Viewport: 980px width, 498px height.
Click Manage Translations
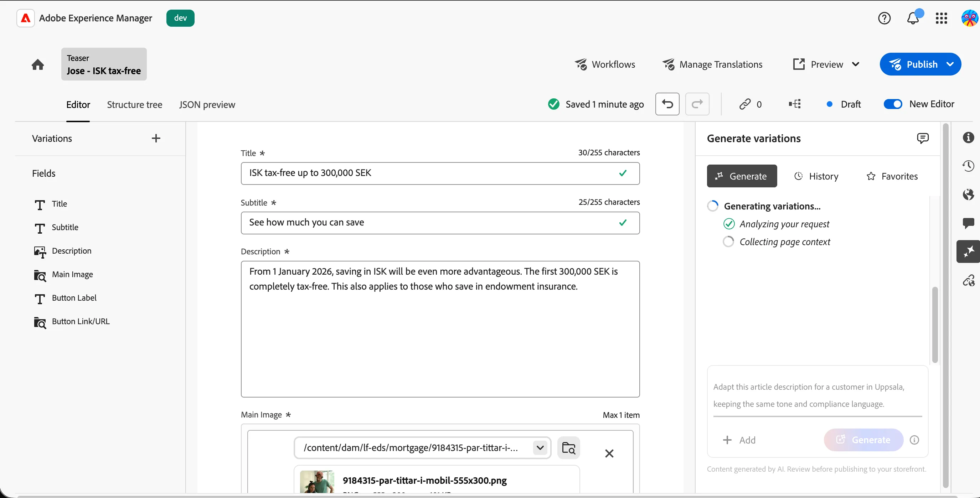point(712,64)
